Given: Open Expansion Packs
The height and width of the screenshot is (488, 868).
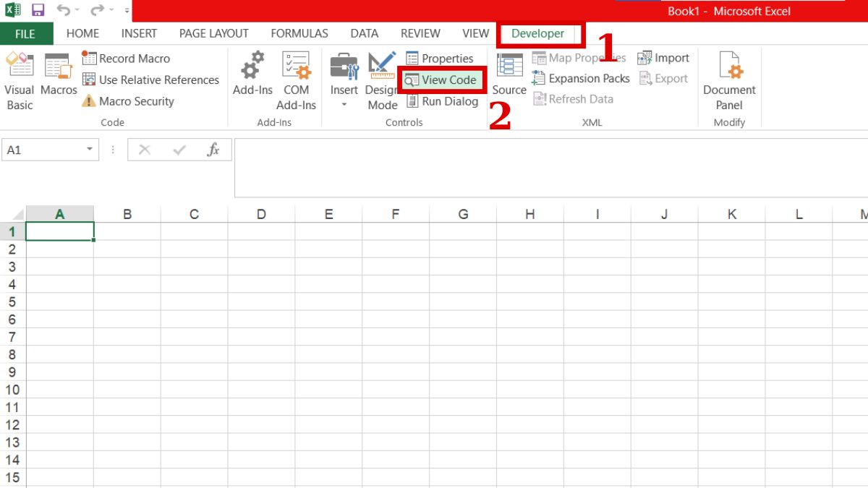Looking at the screenshot, I should (581, 78).
